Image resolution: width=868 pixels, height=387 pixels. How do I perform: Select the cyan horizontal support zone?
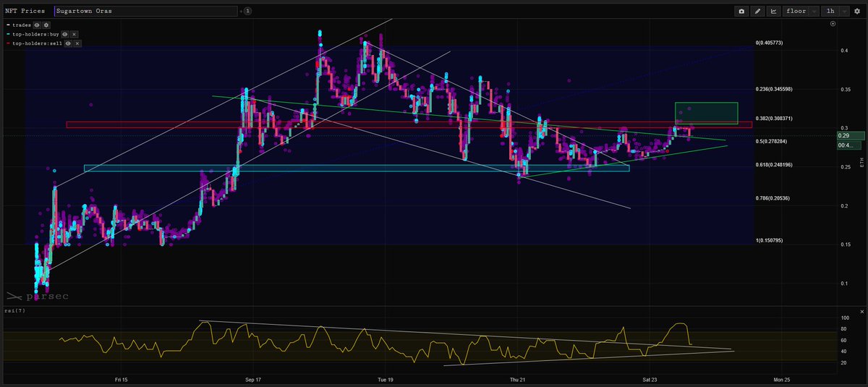click(357, 169)
